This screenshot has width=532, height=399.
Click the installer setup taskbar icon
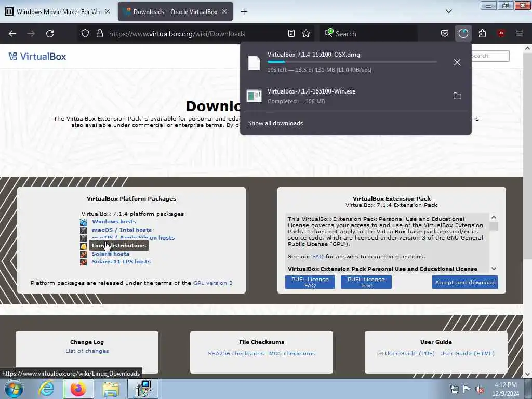[x=143, y=389]
